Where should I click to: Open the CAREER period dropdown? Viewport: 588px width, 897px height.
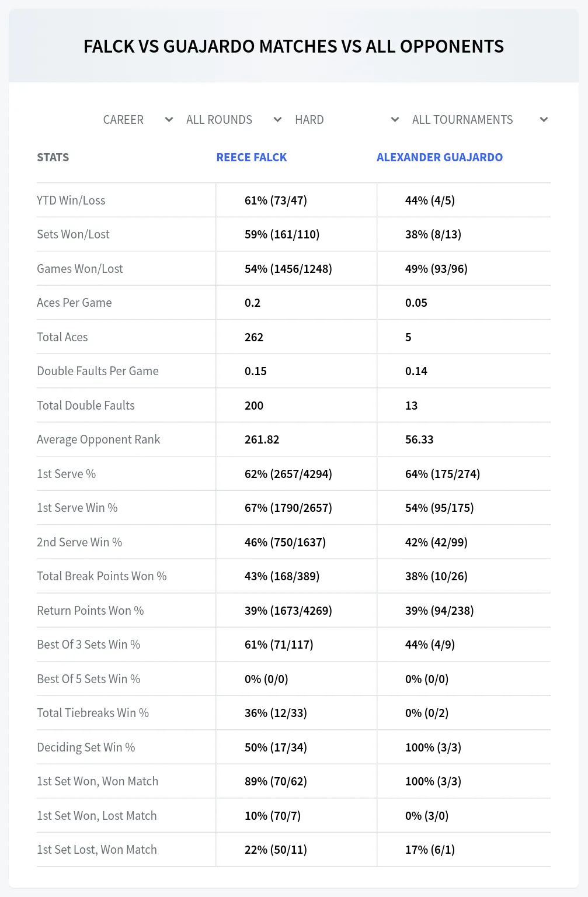[138, 120]
